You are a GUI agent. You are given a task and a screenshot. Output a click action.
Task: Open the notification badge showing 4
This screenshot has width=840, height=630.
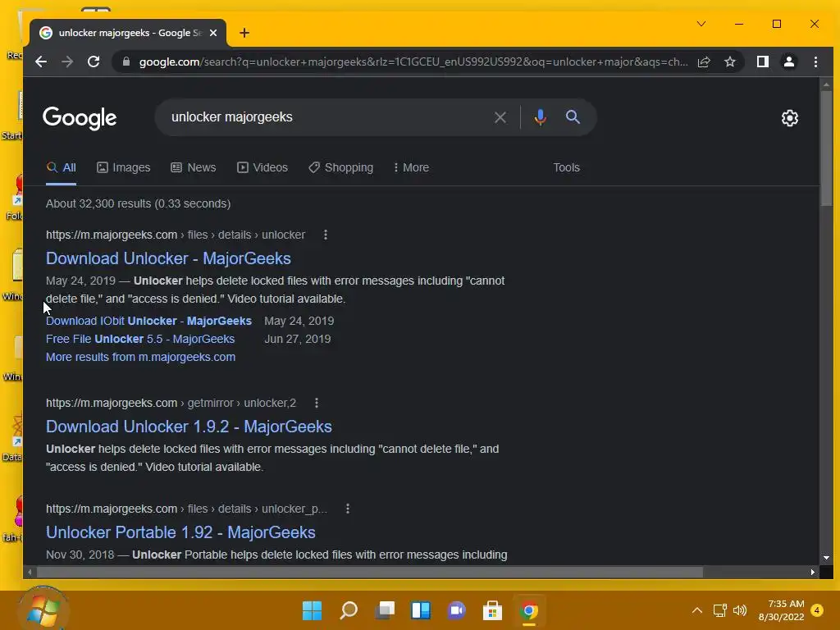coord(817,610)
